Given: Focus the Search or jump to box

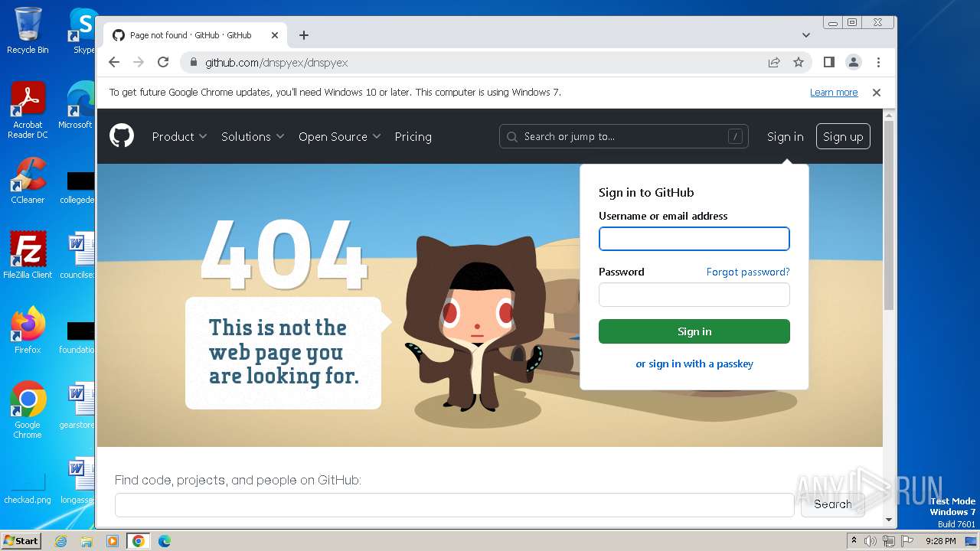Looking at the screenshot, I should [x=623, y=136].
